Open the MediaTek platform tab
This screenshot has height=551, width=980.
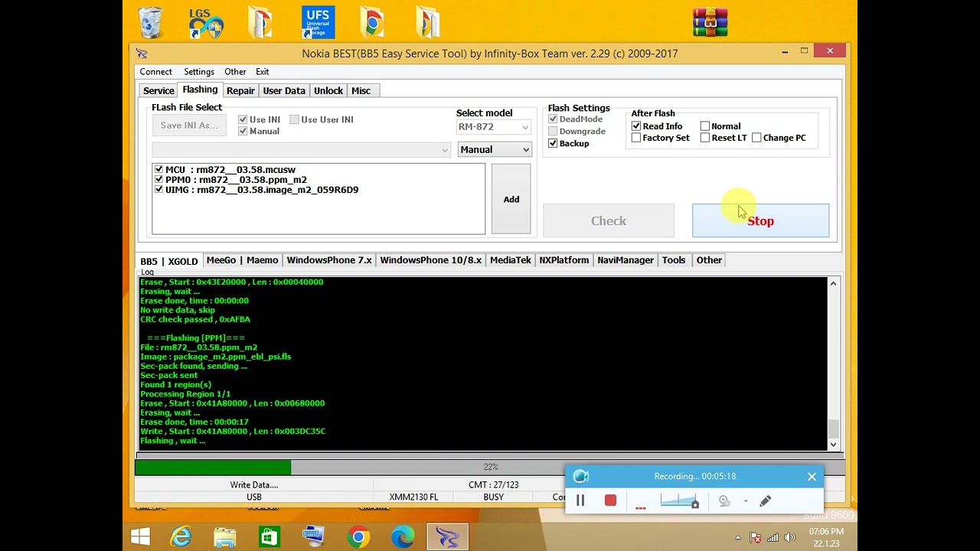(x=510, y=260)
